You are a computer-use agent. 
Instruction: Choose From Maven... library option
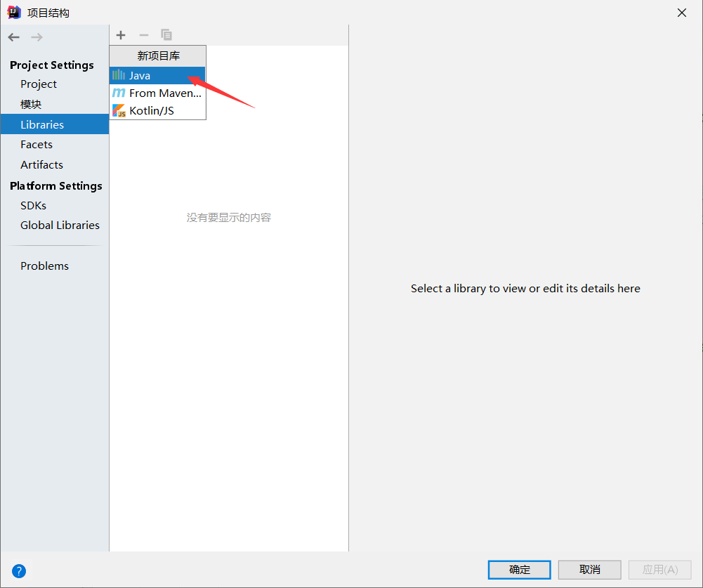(157, 93)
